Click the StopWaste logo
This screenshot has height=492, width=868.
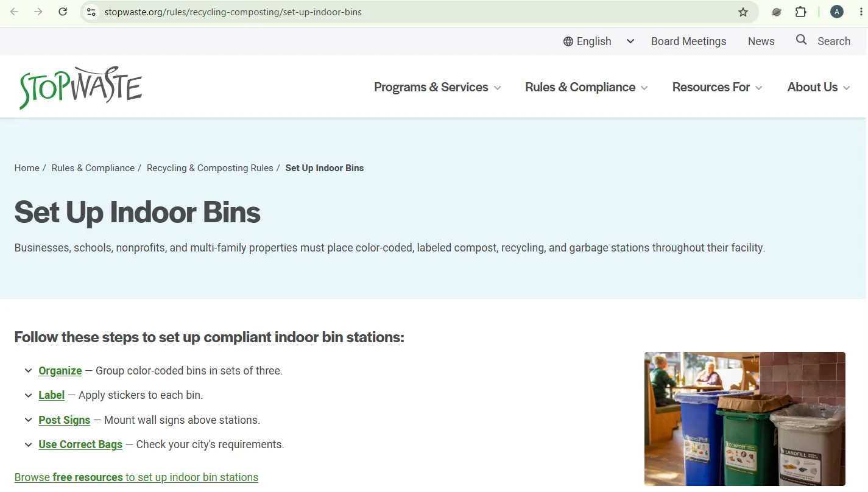80,88
